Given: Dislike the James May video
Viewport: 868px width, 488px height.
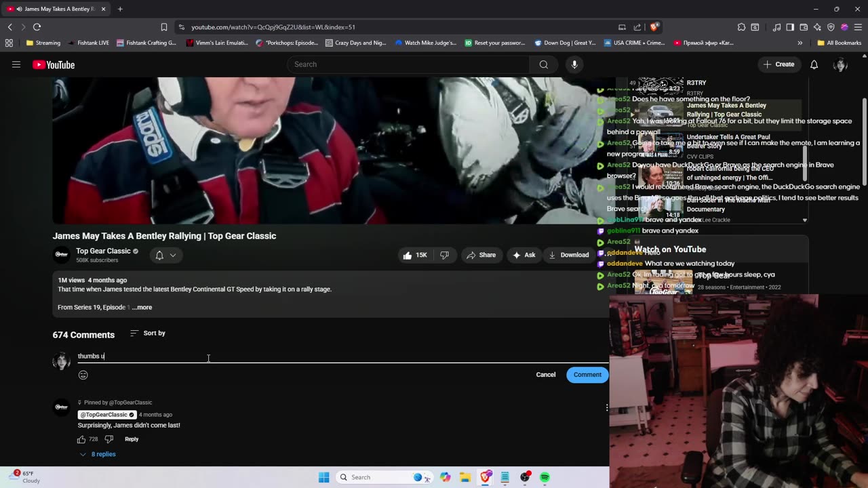Looking at the screenshot, I should [x=444, y=255].
